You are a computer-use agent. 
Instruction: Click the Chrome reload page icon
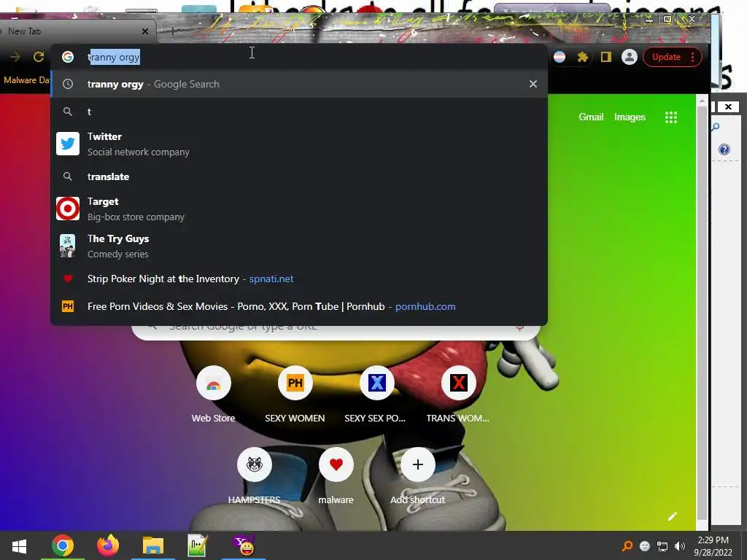tap(39, 57)
